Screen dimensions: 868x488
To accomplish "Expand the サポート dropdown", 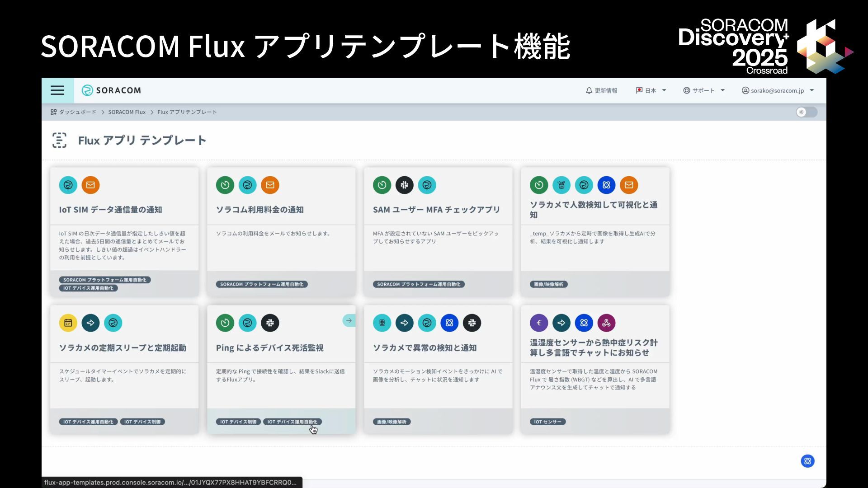I will pos(704,90).
